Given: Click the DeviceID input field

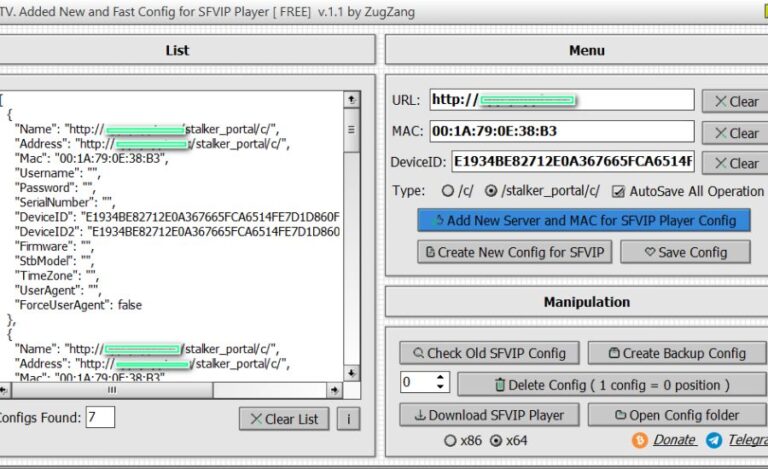Looking at the screenshot, I should [573, 161].
